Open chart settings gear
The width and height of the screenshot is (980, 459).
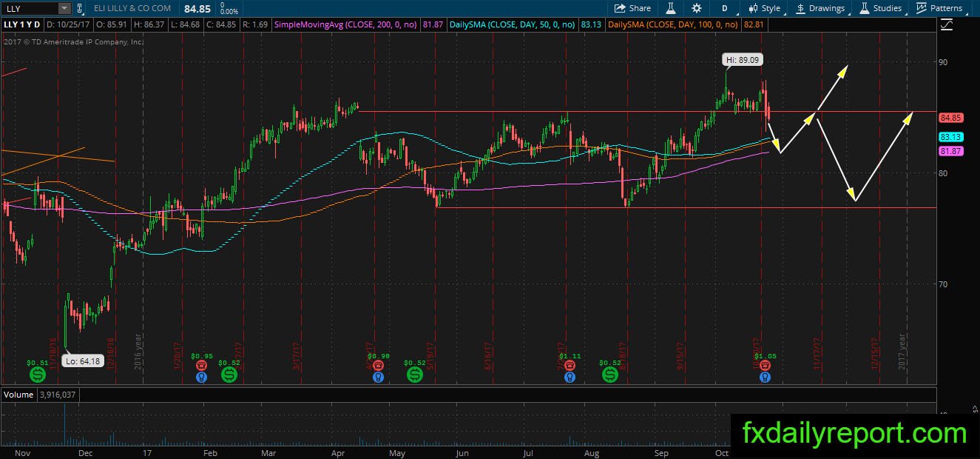point(697,8)
